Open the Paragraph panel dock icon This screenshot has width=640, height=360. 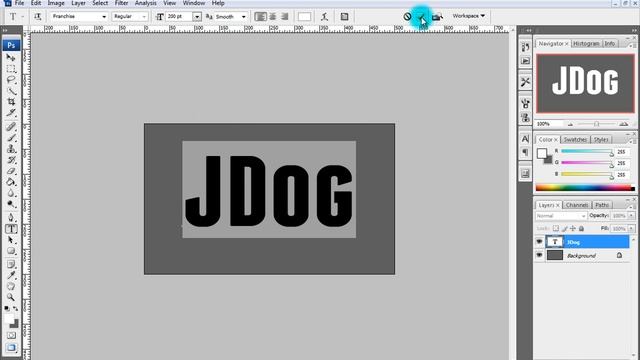pos(525,152)
